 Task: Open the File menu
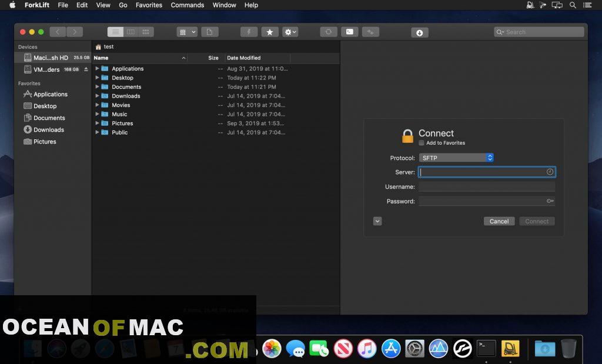63,5
